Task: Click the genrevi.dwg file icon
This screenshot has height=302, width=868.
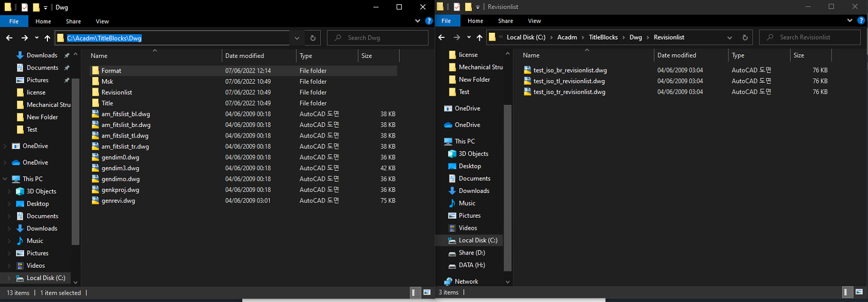Action: pyautogui.click(x=95, y=200)
